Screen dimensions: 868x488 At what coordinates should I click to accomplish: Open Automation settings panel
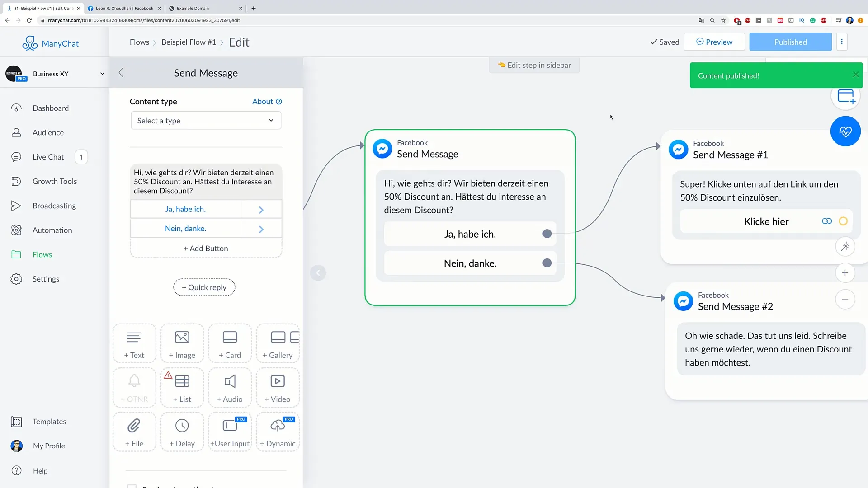click(x=52, y=230)
